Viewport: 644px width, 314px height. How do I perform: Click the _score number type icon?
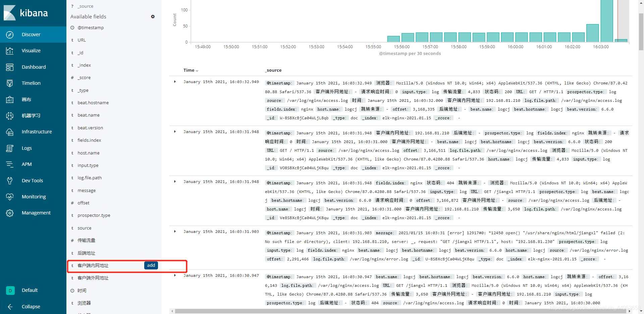pos(72,78)
